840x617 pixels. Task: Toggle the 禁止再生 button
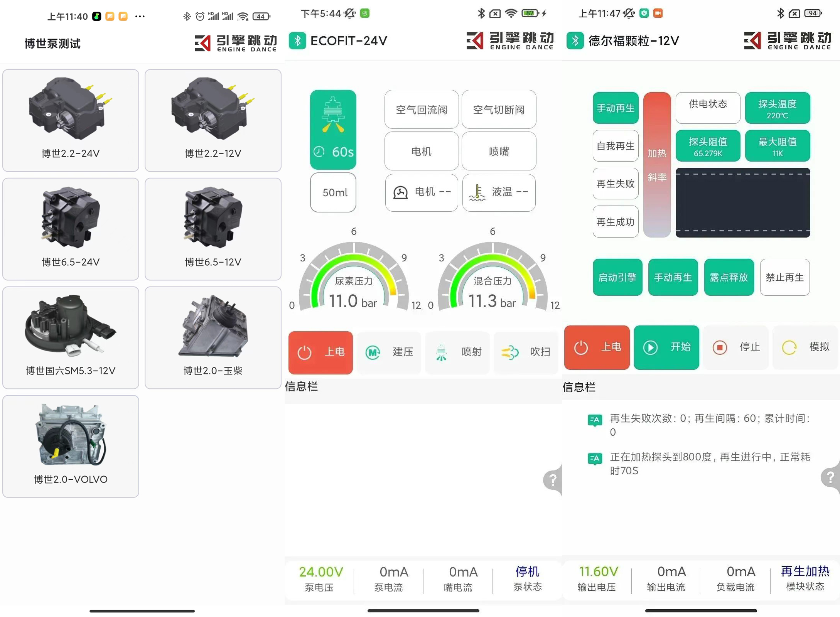pos(785,277)
